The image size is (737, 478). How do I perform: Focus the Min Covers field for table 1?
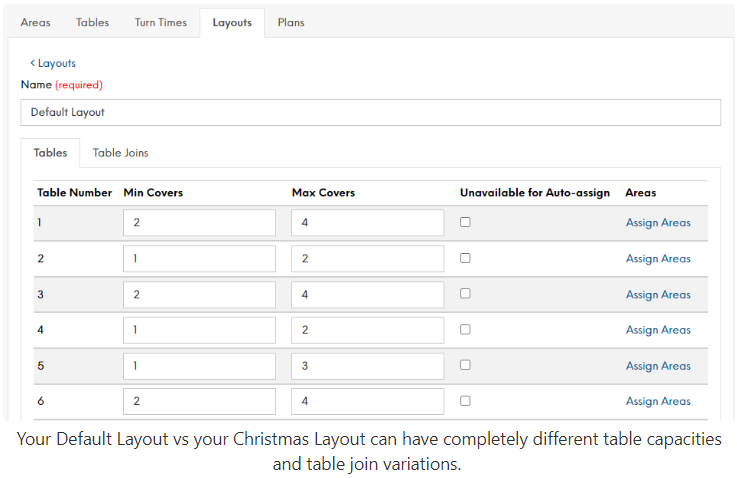pos(199,223)
